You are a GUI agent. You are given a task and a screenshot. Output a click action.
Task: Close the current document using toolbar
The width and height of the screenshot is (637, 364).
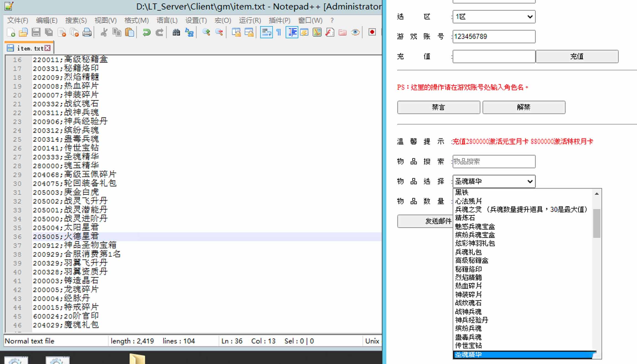(62, 32)
